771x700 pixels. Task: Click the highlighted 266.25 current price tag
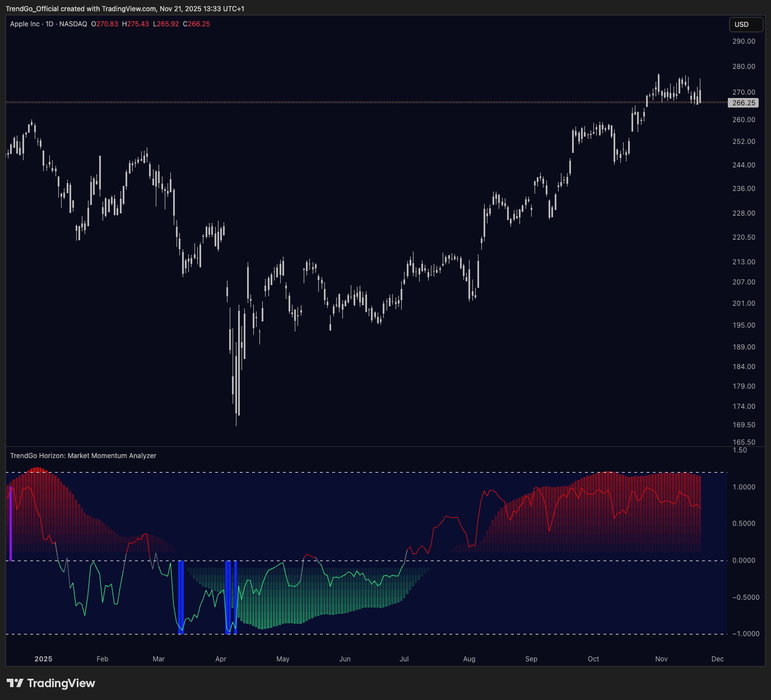tap(744, 103)
